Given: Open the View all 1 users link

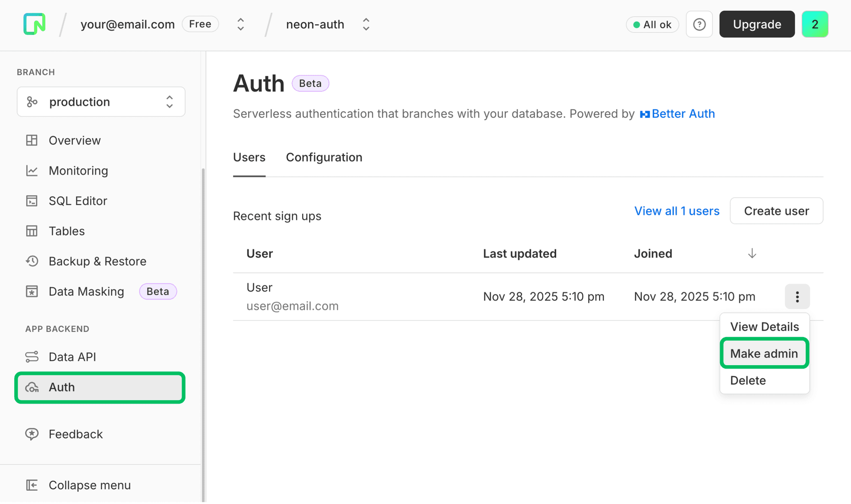Looking at the screenshot, I should (677, 211).
